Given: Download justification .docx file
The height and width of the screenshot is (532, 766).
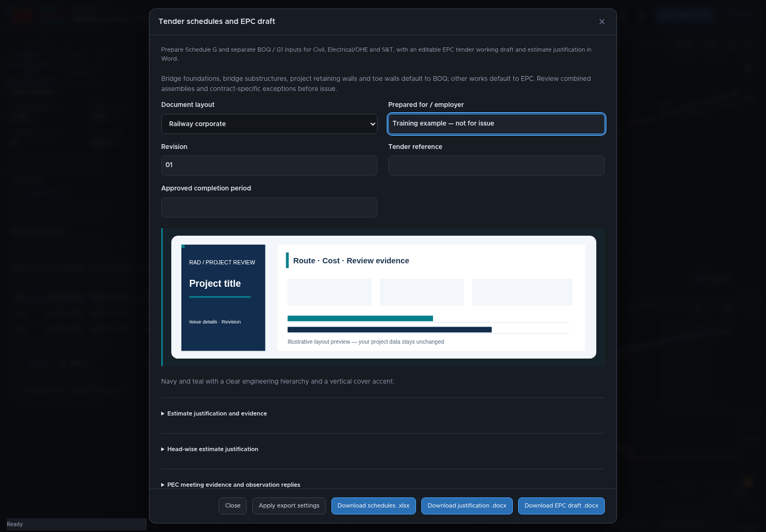Looking at the screenshot, I should tap(467, 506).
